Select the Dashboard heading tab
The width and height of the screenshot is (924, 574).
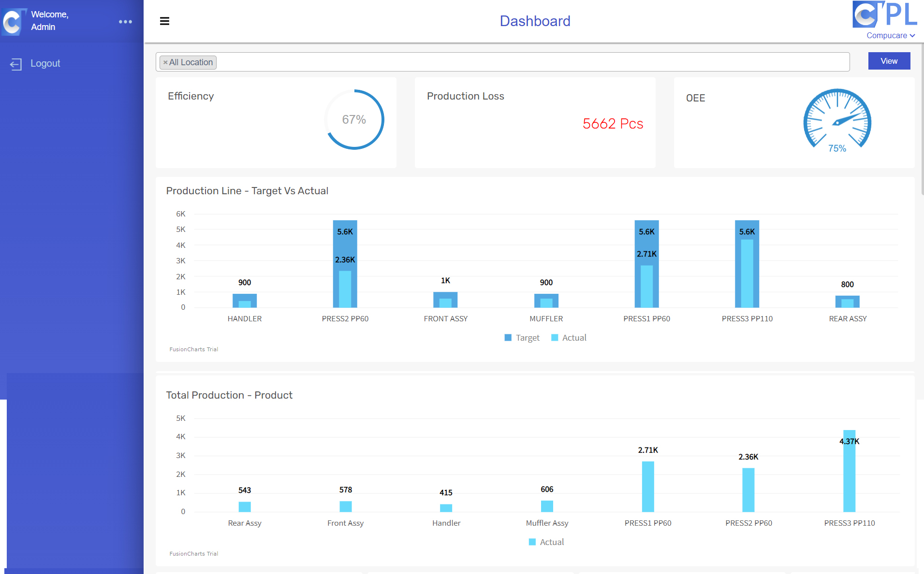(535, 21)
